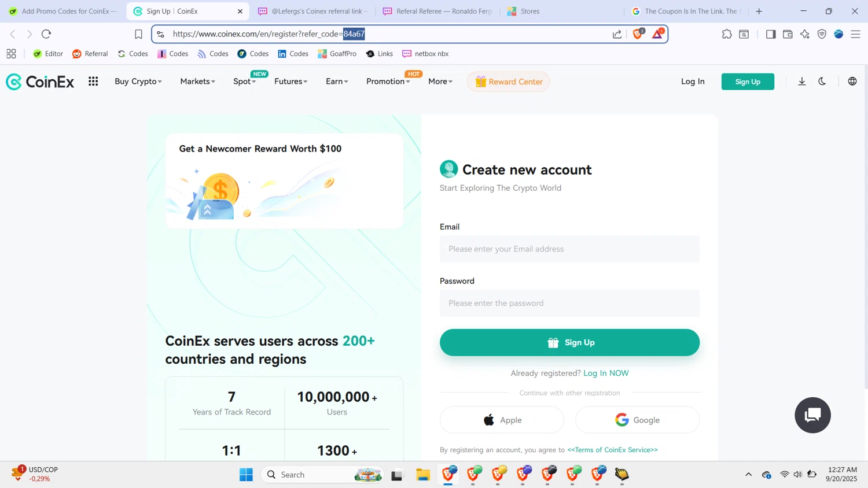Expand the Promotion dropdown
This screenshot has height=488, width=868.
point(388,82)
